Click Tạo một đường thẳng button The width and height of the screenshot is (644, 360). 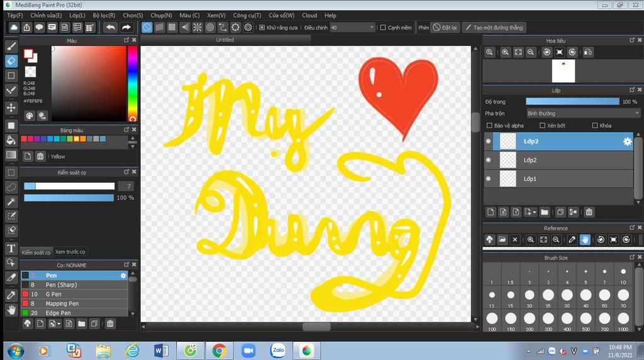[x=494, y=28]
